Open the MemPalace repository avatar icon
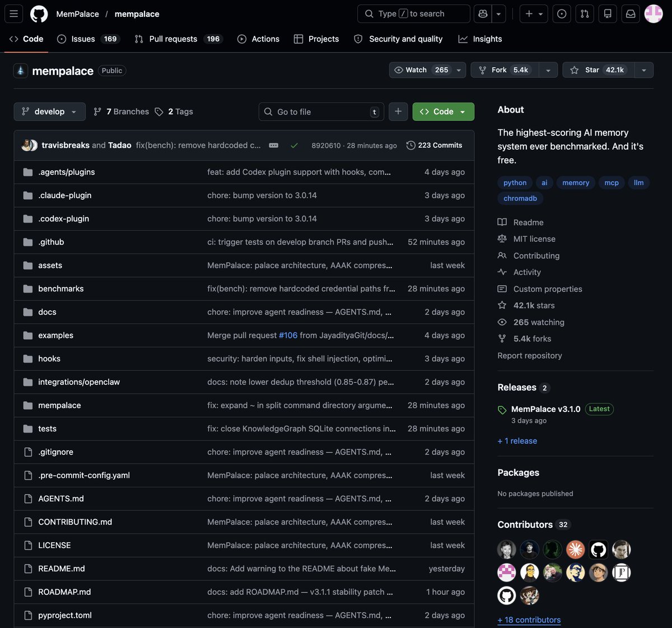Viewport: 672px width, 628px height. [x=21, y=71]
